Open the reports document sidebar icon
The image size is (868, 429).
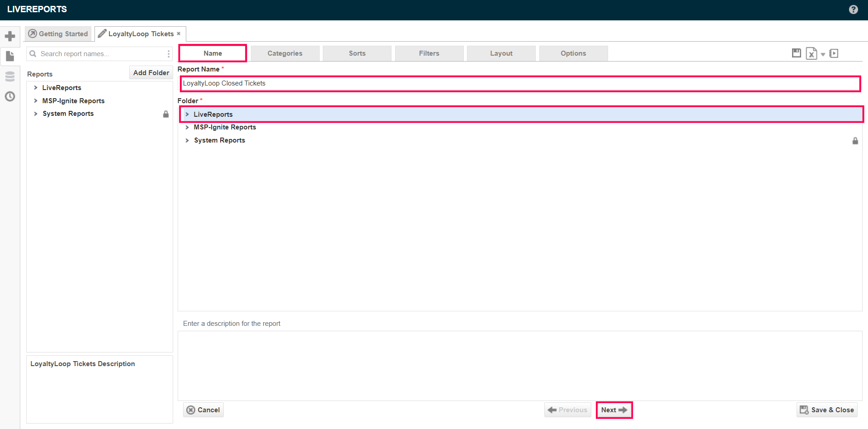click(10, 56)
